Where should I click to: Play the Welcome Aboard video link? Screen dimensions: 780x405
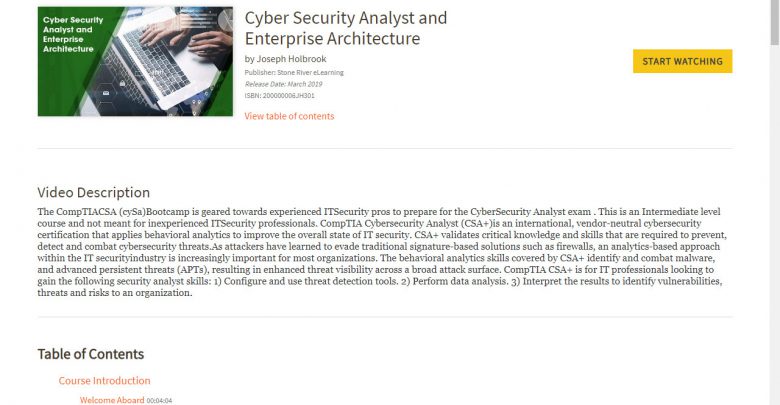pos(112,400)
